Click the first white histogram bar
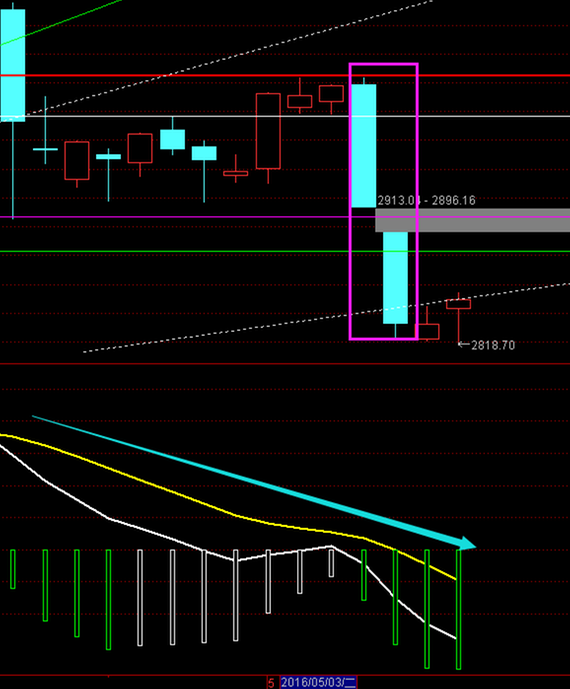This screenshot has height=689, width=570. pos(140,598)
